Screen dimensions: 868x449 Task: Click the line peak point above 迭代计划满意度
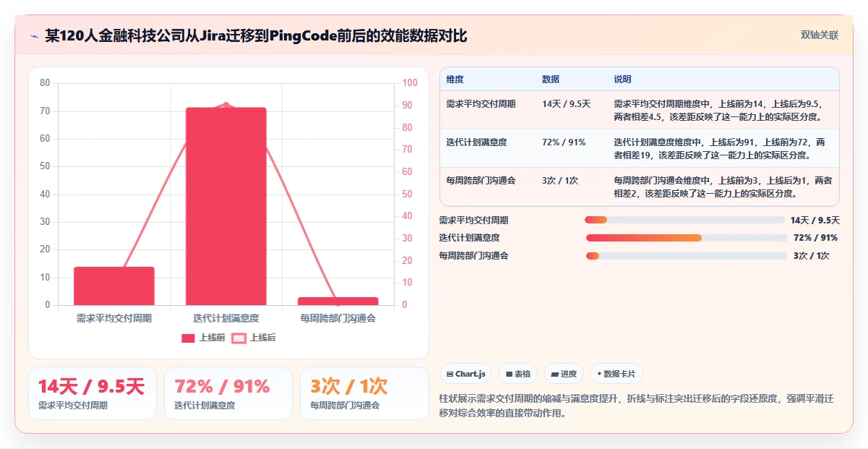click(226, 105)
